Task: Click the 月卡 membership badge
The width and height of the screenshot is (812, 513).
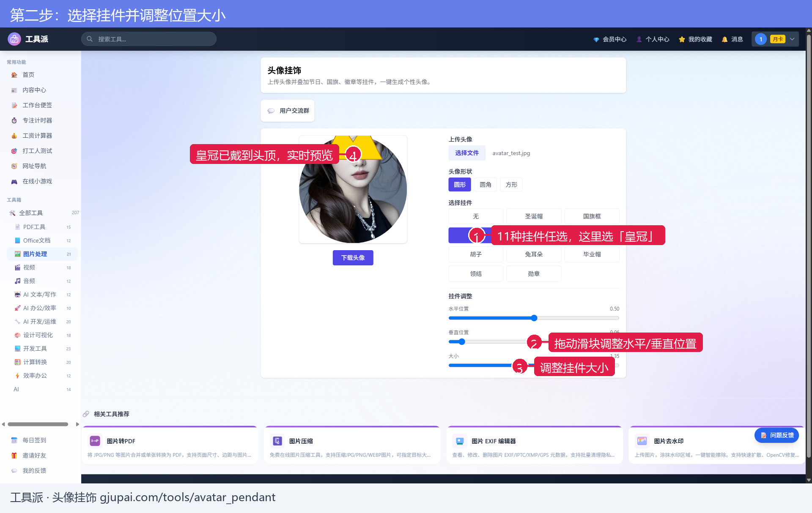Action: tap(778, 39)
